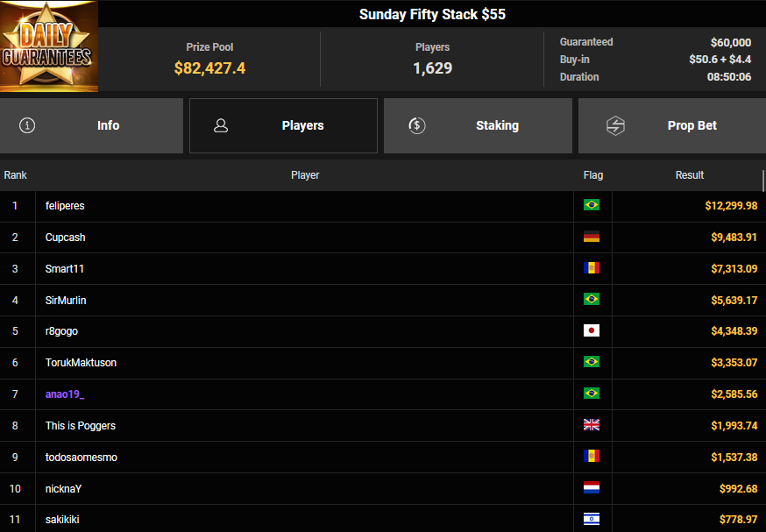The width and height of the screenshot is (766, 532).
Task: Click the player list vertical scrollbar
Action: [x=763, y=181]
